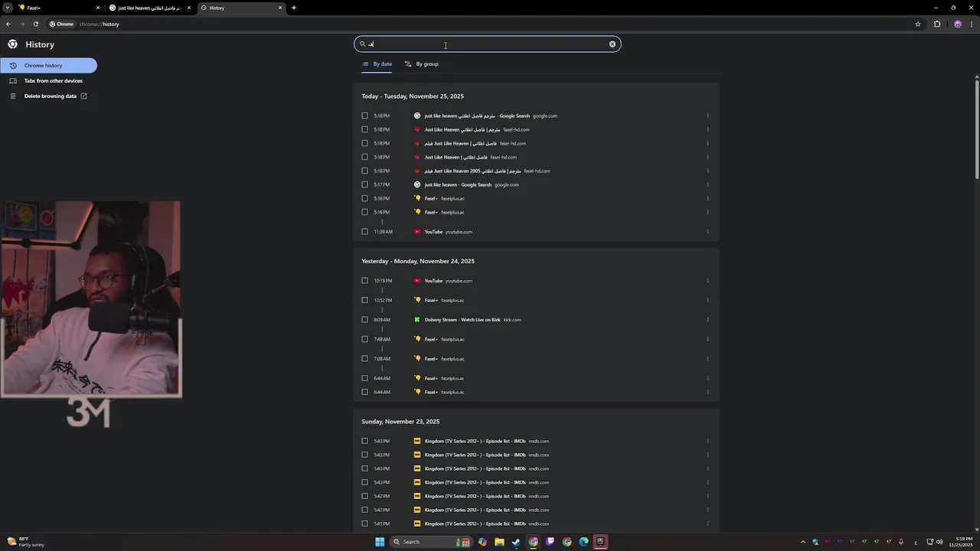Click the devices icon for Tabs from other devices
The image size is (980, 551).
click(x=13, y=81)
